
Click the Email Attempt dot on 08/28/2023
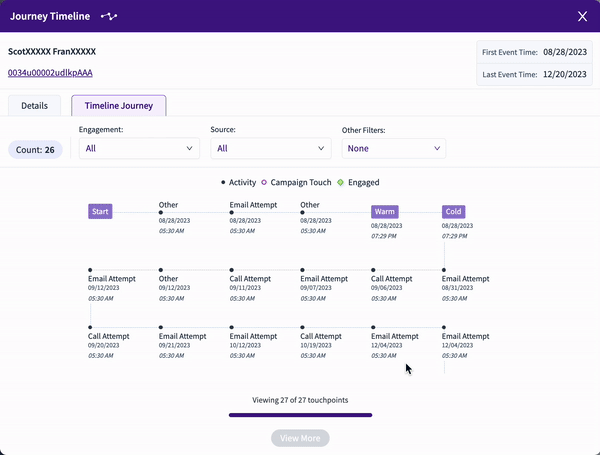[232, 212]
